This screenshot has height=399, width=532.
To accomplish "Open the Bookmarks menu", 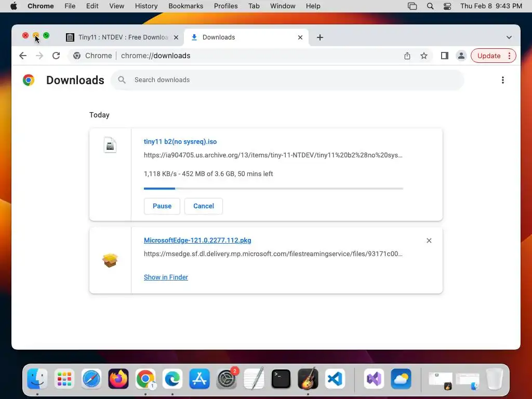I will pos(185,6).
